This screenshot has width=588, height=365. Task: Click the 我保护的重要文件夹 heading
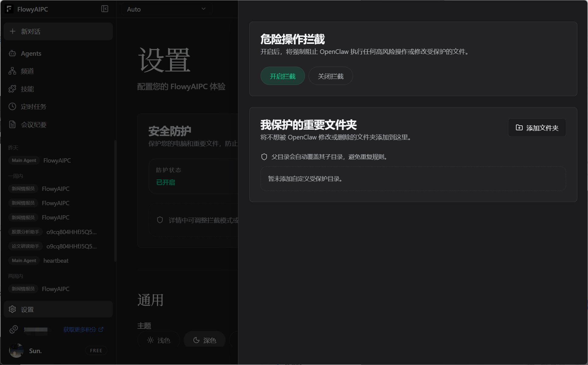click(309, 125)
